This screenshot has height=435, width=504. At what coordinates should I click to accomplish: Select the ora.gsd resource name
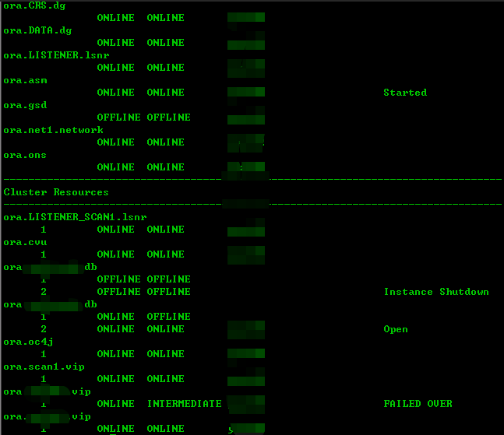25,105
